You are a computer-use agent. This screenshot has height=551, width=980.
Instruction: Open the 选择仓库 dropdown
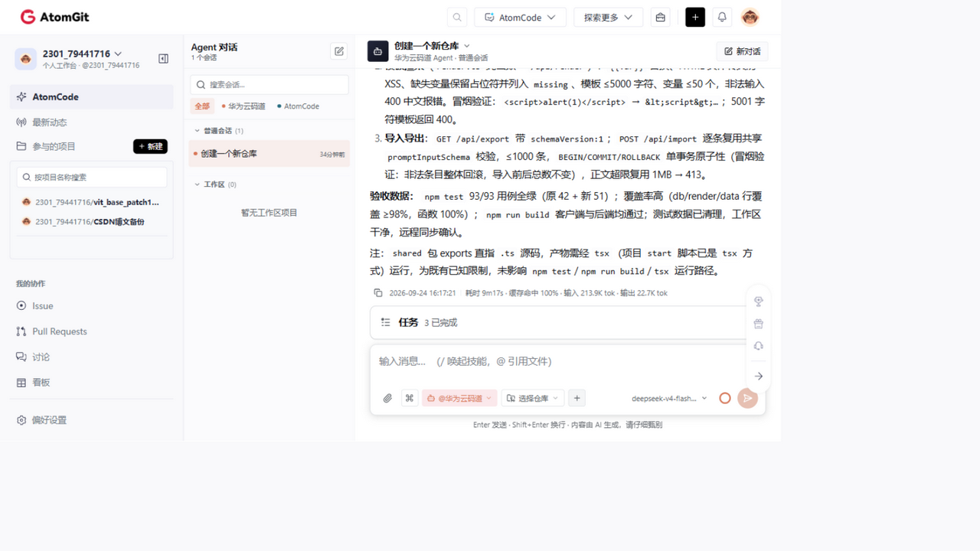click(533, 398)
